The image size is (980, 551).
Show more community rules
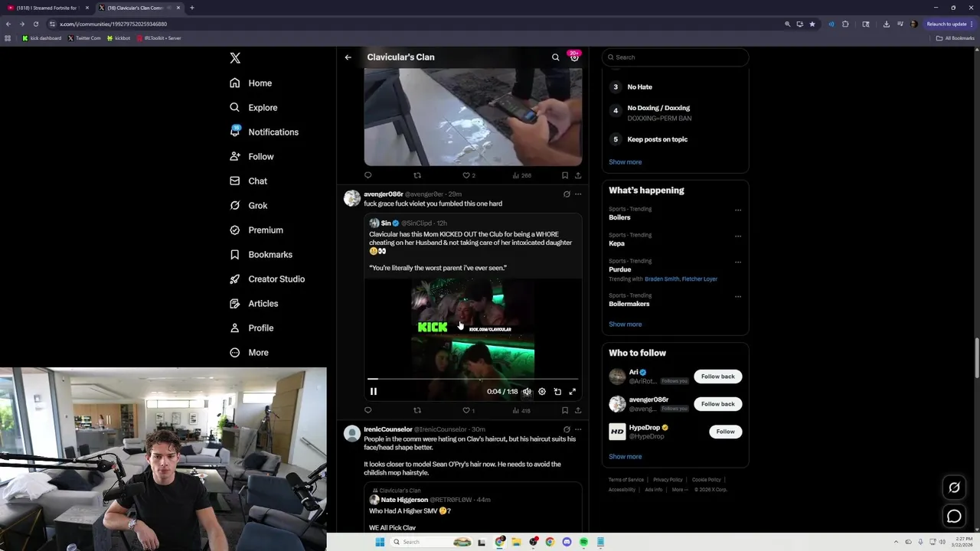(x=625, y=162)
